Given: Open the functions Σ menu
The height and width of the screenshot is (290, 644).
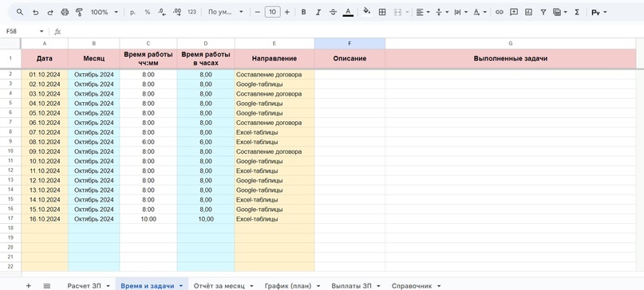Looking at the screenshot, I should point(577,12).
